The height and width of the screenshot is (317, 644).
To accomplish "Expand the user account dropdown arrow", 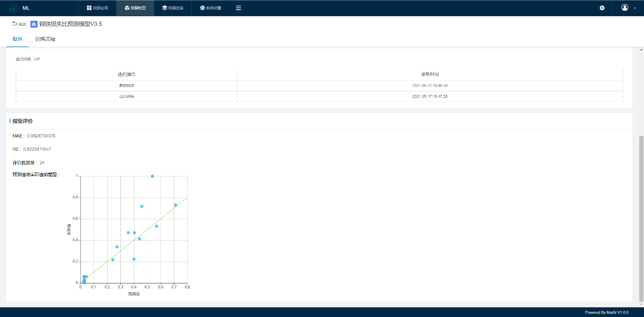I will [x=635, y=9].
